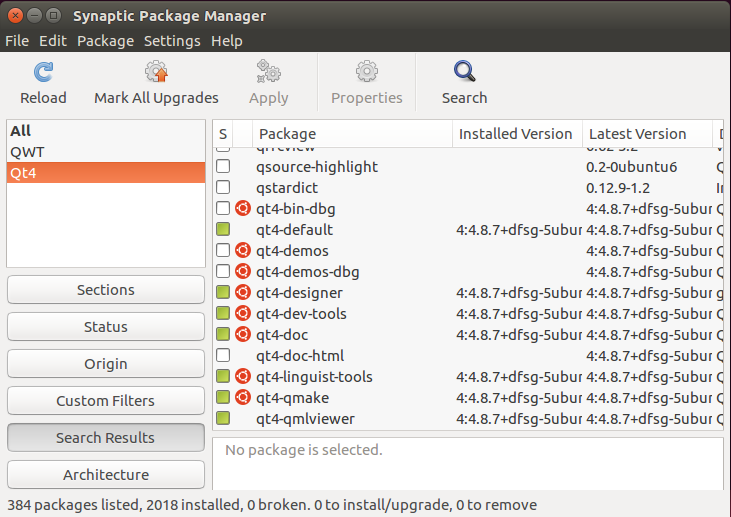Click latest version 0.2-0ubuntu6 cell

[x=632, y=166]
